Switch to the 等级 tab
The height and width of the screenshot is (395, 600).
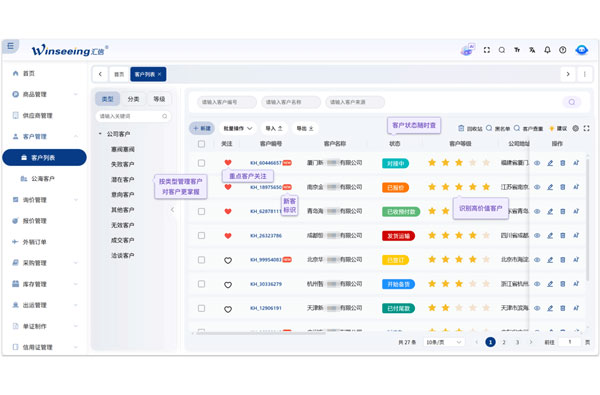tap(159, 99)
